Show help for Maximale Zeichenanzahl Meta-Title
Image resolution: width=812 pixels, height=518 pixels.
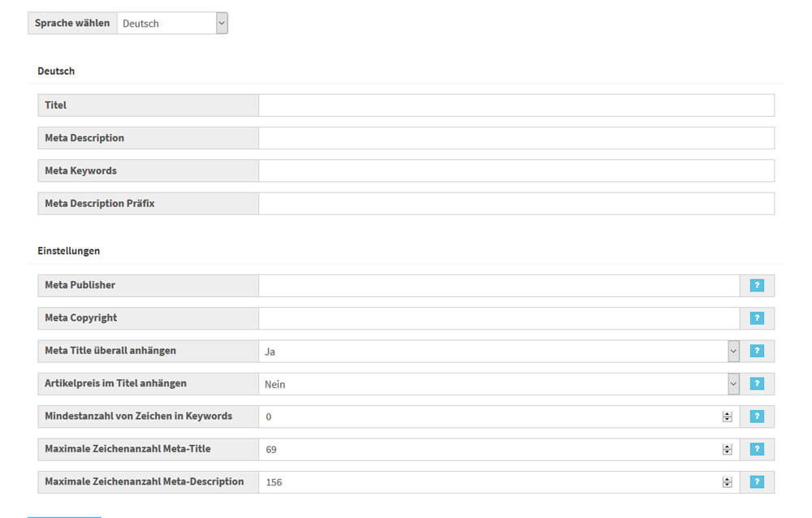click(757, 449)
